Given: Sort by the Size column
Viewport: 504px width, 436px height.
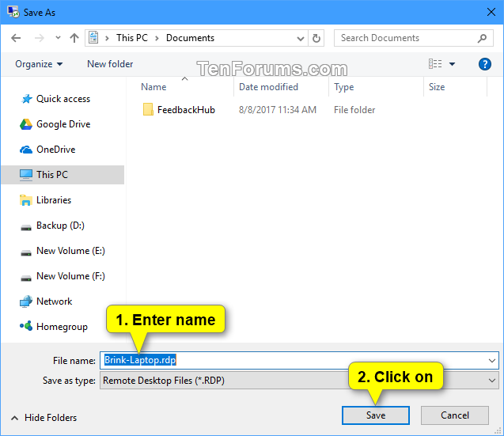Looking at the screenshot, I should tap(437, 87).
